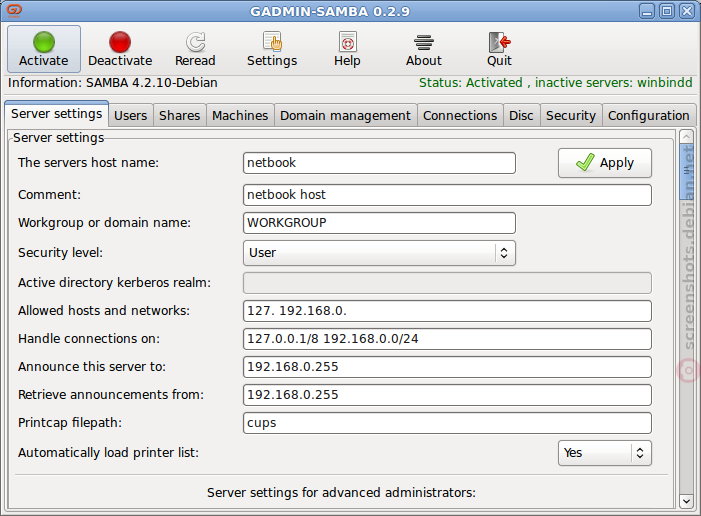Screen dimensions: 701x516
Task: Select the Connections tab
Action: [460, 115]
